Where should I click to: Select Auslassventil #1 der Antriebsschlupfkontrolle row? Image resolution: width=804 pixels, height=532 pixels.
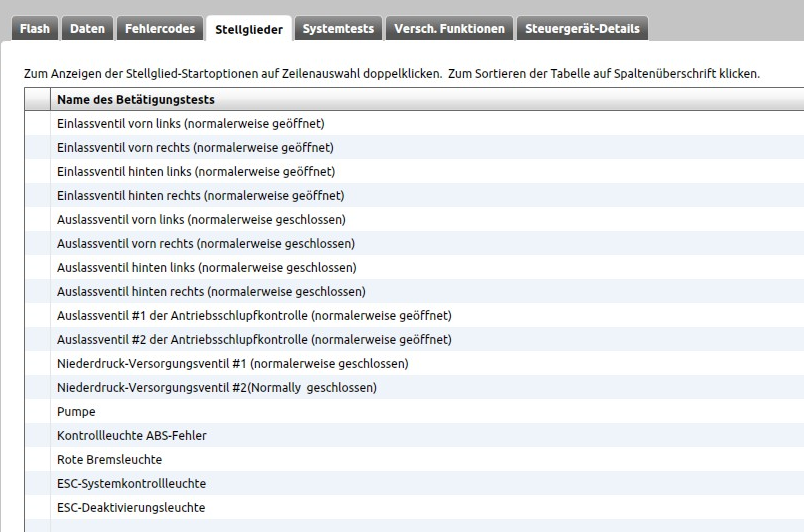pyautogui.click(x=254, y=316)
